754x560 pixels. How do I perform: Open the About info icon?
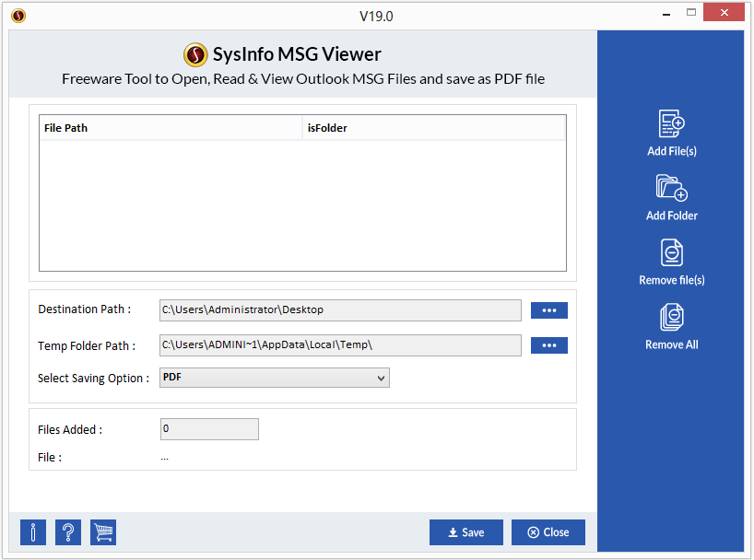pos(32,532)
